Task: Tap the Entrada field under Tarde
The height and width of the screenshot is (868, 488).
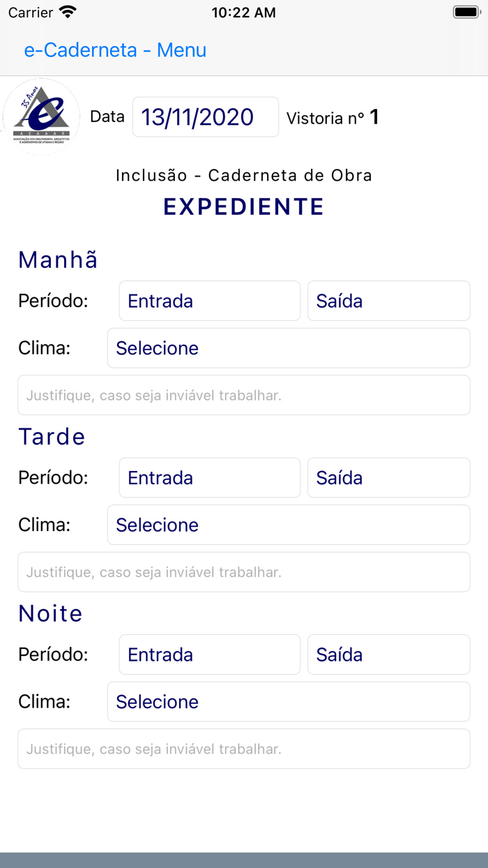Action: coord(209,477)
